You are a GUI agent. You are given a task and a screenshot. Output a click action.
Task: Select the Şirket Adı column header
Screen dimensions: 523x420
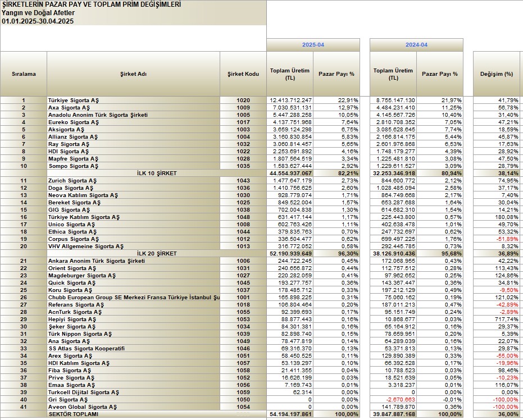(133, 74)
